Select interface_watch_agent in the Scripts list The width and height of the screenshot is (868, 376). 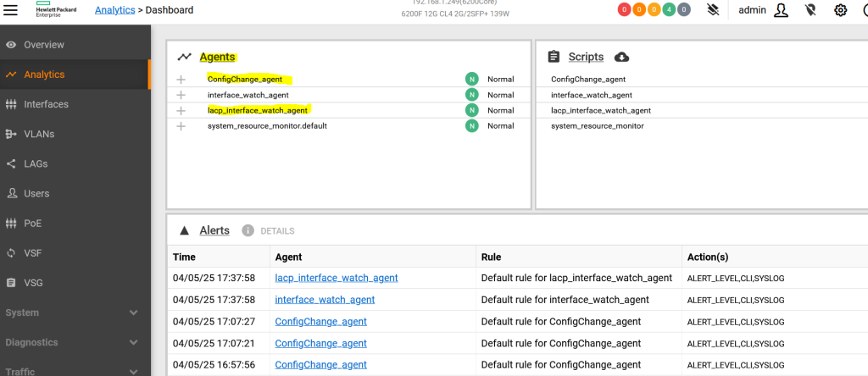591,95
